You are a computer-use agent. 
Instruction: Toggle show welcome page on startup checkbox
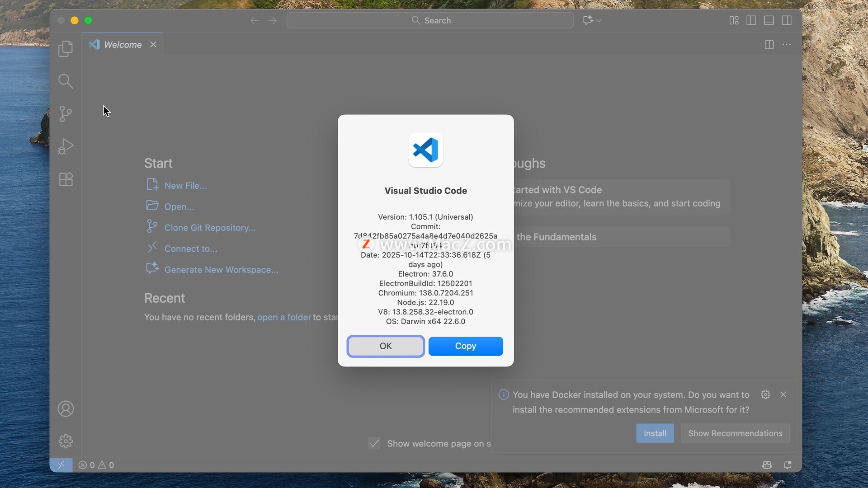click(374, 444)
